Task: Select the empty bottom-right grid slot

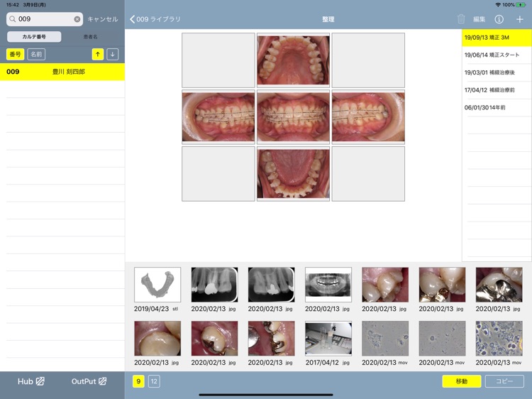Action: pos(368,174)
